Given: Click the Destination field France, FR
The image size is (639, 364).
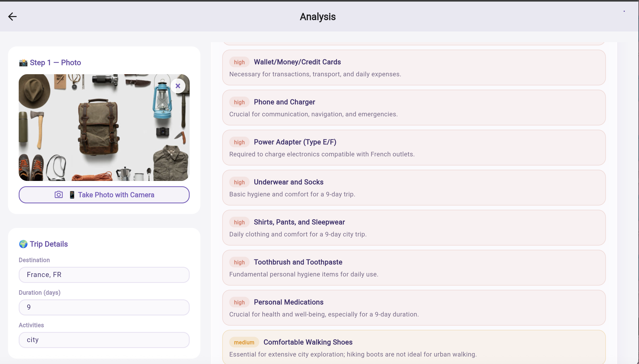Looking at the screenshot, I should [104, 275].
